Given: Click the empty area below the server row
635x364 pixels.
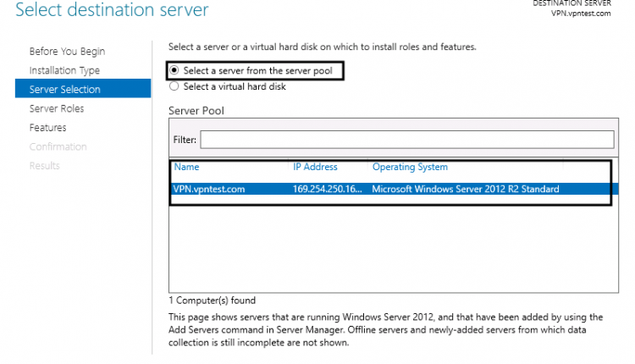Looking at the screenshot, I should click(389, 245).
